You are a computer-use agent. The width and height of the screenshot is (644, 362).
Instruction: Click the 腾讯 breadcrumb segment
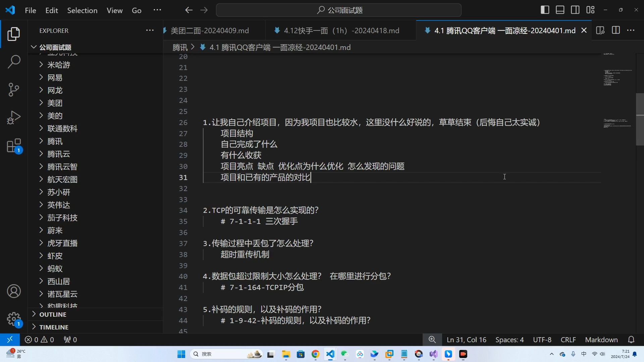click(180, 47)
